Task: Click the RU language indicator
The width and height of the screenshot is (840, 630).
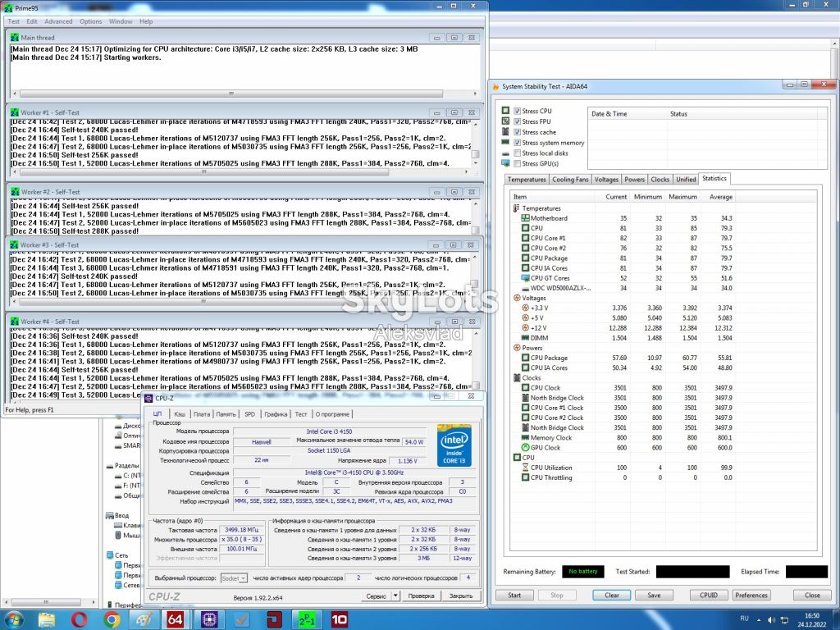Action: coord(744,619)
